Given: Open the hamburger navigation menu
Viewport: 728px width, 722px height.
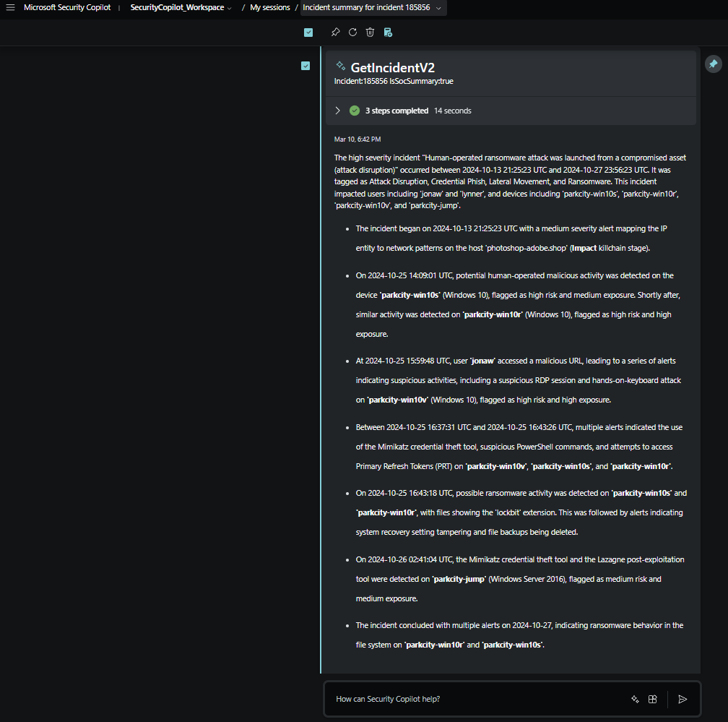Looking at the screenshot, I should (x=10, y=7).
